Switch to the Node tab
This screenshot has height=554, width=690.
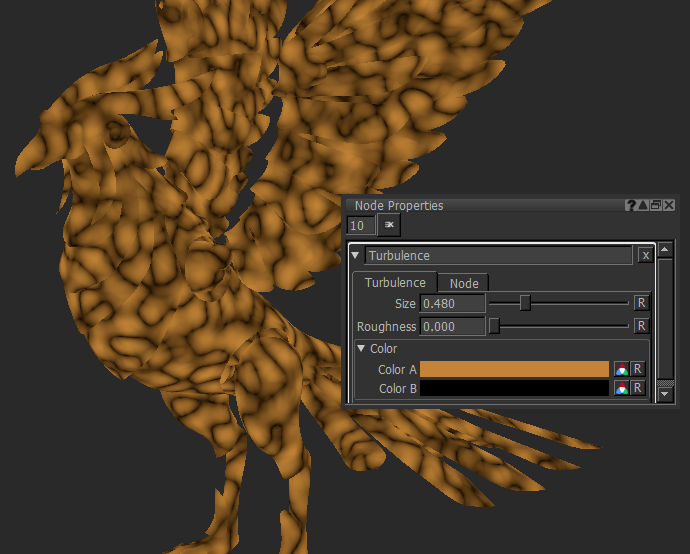pyautogui.click(x=463, y=283)
